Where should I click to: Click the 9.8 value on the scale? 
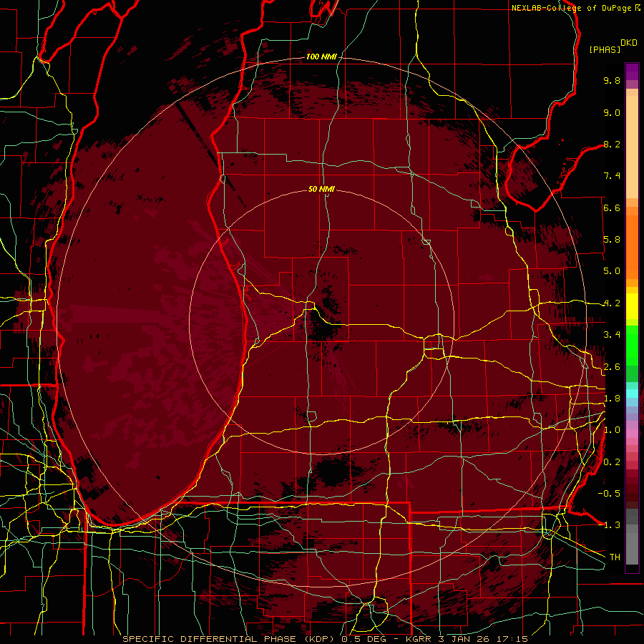coord(612,81)
